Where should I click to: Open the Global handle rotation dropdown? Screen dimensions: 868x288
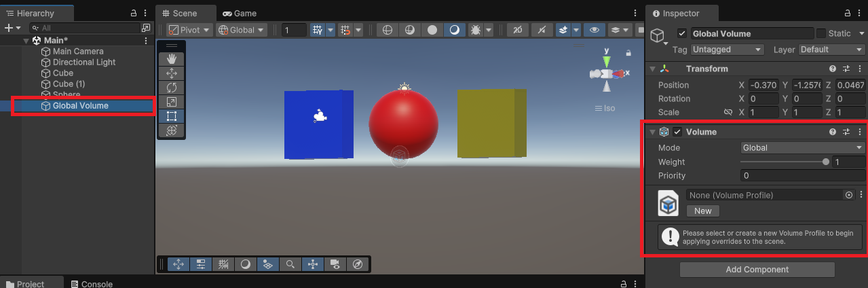(242, 30)
